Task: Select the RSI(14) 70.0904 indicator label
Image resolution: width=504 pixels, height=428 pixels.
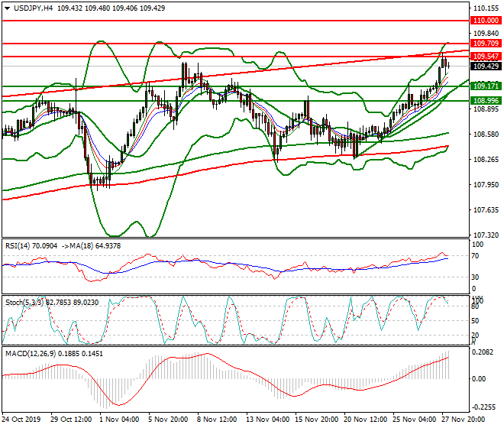Action: (31, 246)
